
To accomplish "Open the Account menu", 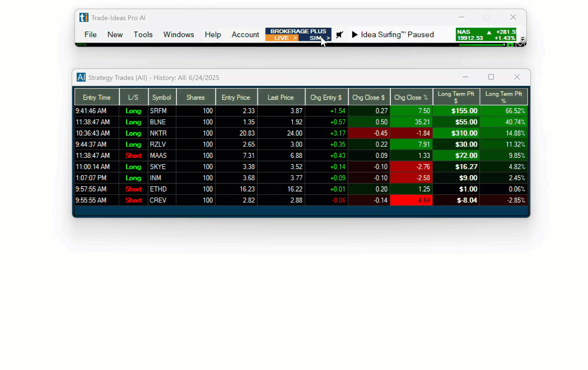I will 245,35.
